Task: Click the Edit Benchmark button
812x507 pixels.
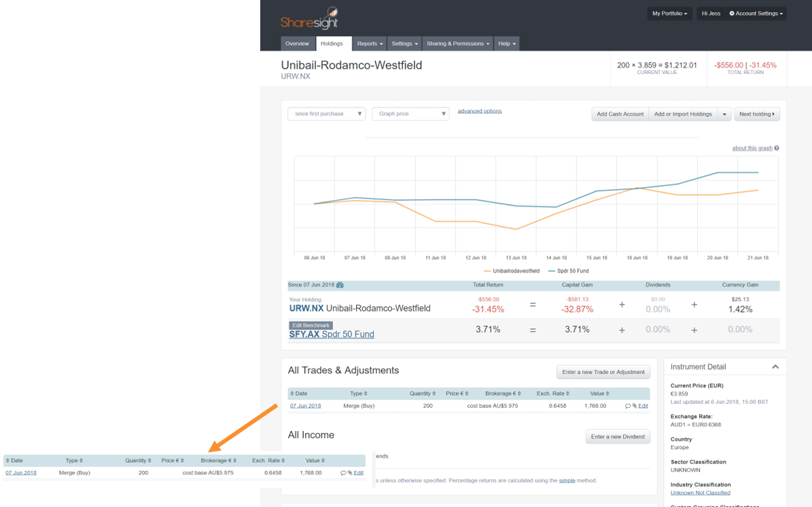Action: click(x=311, y=326)
